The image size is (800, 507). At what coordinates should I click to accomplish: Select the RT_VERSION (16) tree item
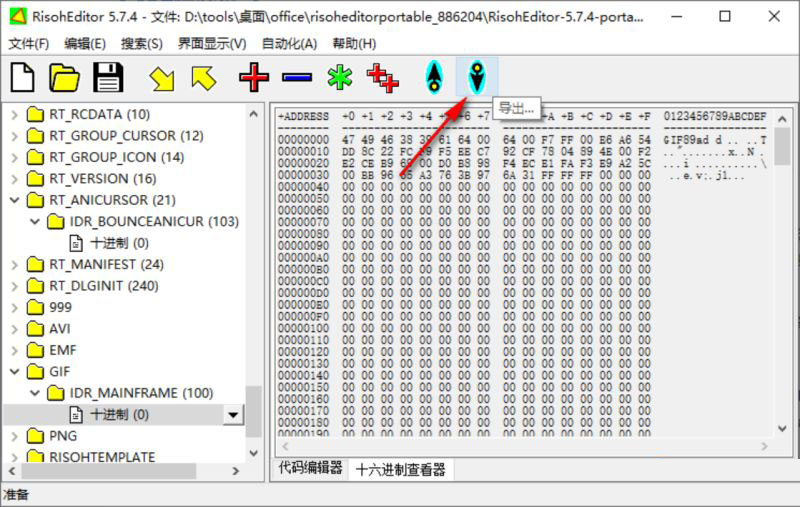[103, 179]
